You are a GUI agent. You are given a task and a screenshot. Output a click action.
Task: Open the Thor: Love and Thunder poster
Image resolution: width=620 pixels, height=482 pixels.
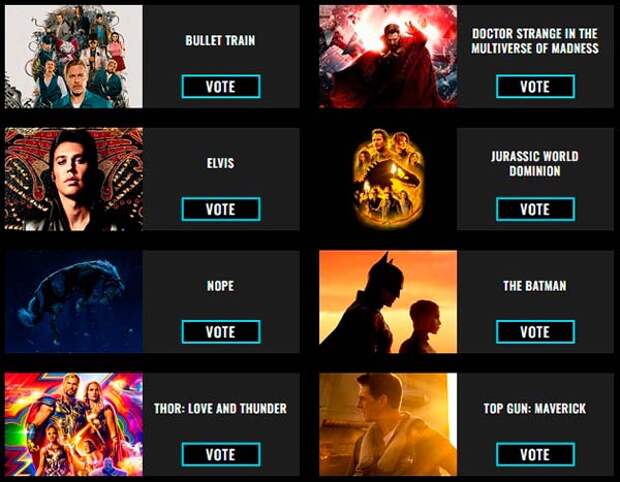(x=74, y=424)
